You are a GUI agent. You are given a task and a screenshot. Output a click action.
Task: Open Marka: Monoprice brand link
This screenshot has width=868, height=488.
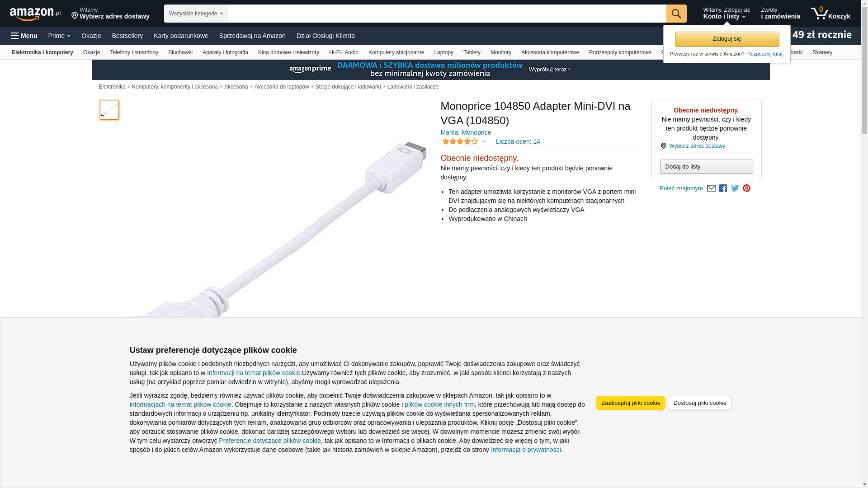(x=466, y=132)
